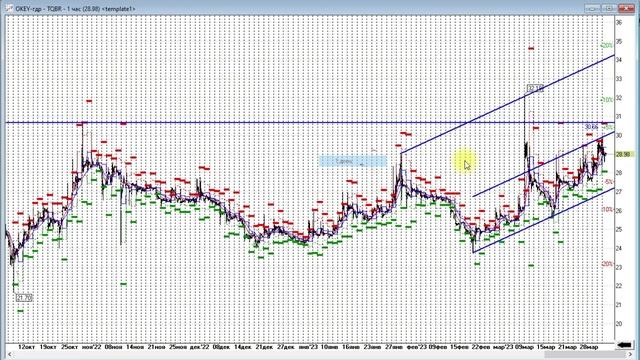Click the 15фев date label
640x360 pixels.
click(459, 347)
